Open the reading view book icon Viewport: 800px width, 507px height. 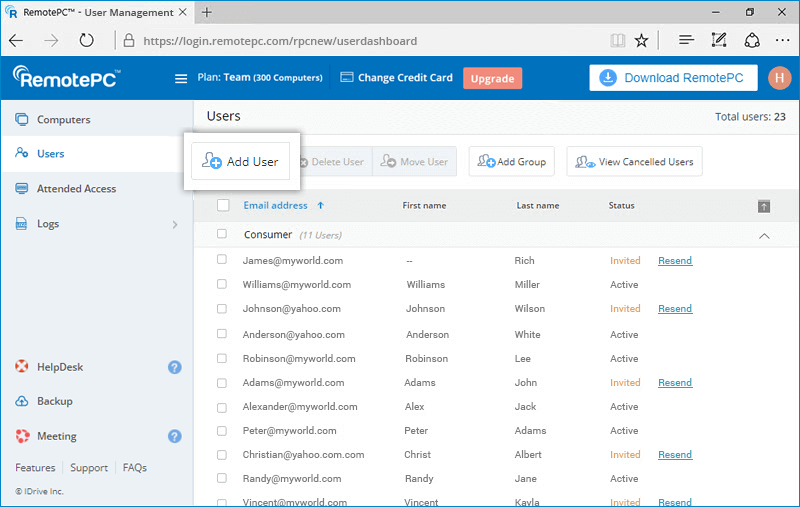(x=617, y=40)
